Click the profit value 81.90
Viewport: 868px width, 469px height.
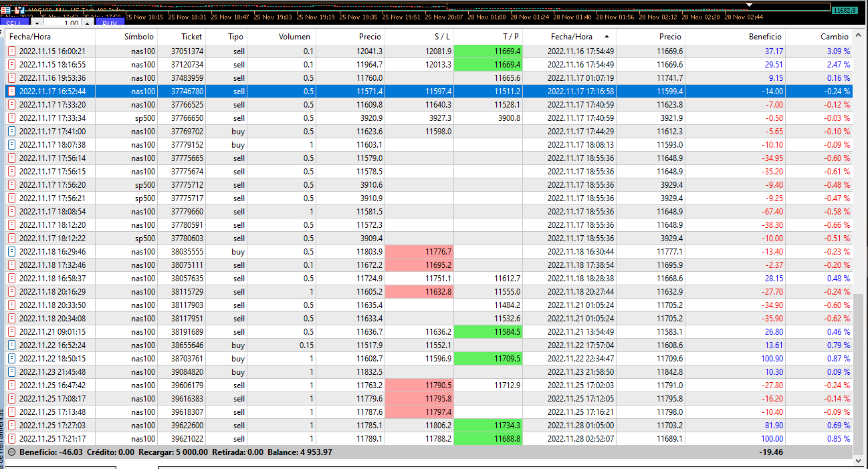coord(774,425)
